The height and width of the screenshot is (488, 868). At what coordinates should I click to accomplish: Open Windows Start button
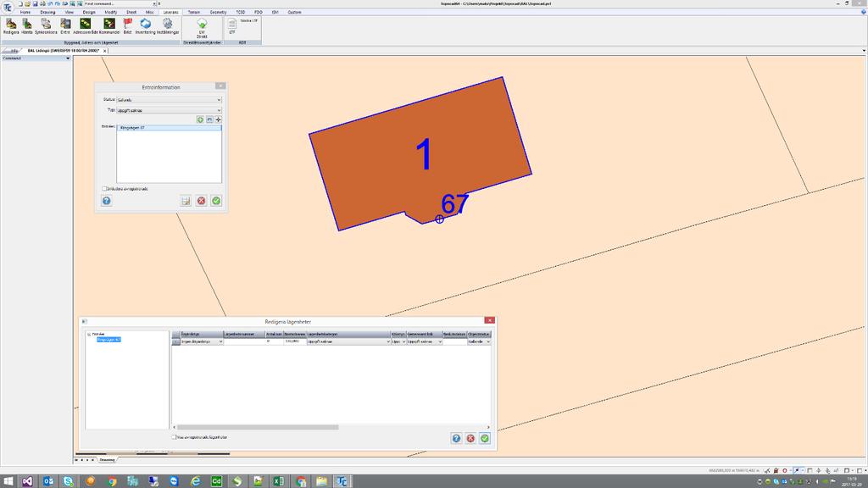click(8, 481)
